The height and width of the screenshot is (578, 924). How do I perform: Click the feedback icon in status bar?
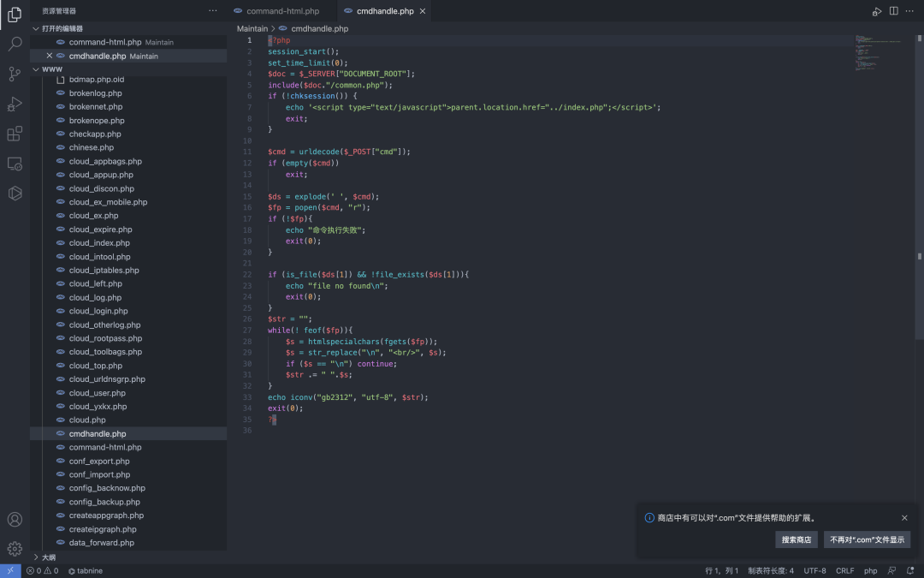click(891, 571)
